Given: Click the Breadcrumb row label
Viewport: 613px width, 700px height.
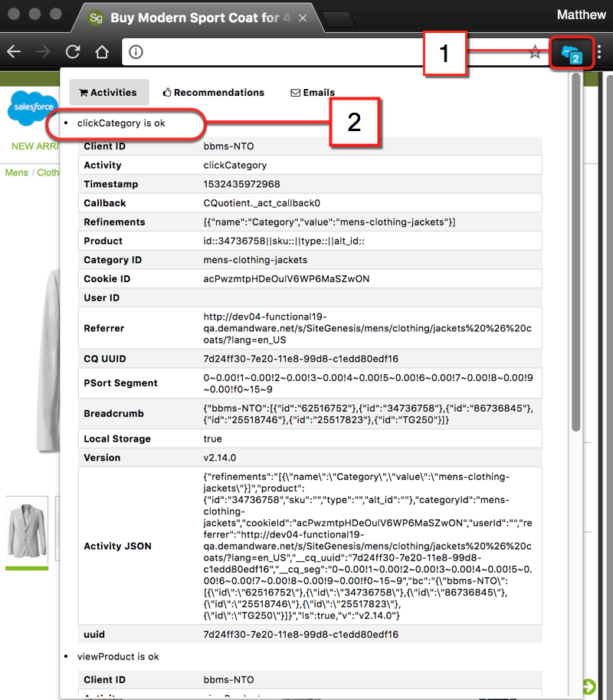Looking at the screenshot, I should coord(113,414).
